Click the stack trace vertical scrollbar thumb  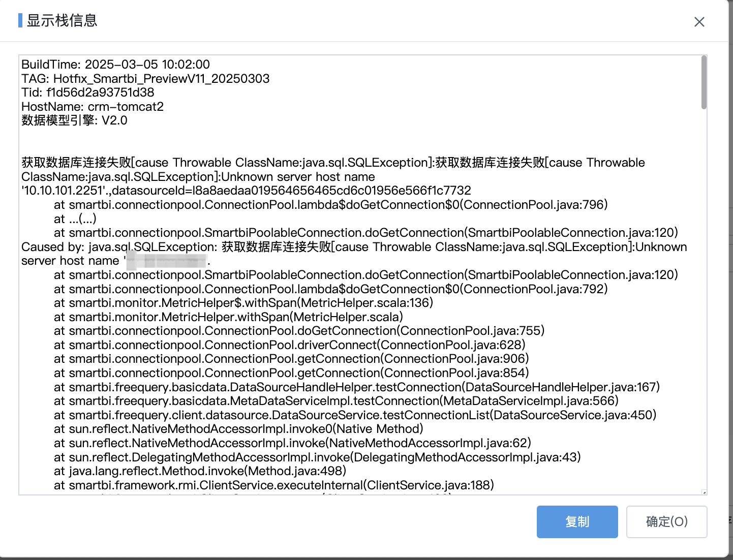(704, 82)
